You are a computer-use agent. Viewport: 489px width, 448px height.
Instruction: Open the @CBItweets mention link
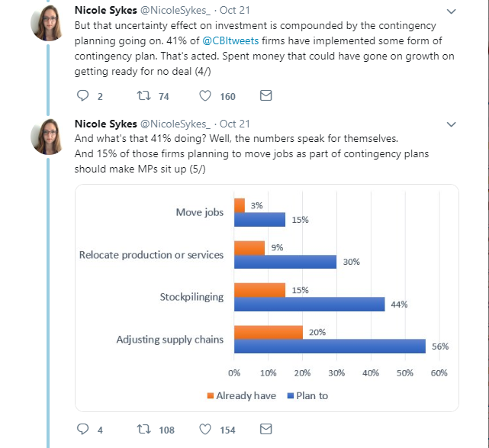pyautogui.click(x=230, y=41)
